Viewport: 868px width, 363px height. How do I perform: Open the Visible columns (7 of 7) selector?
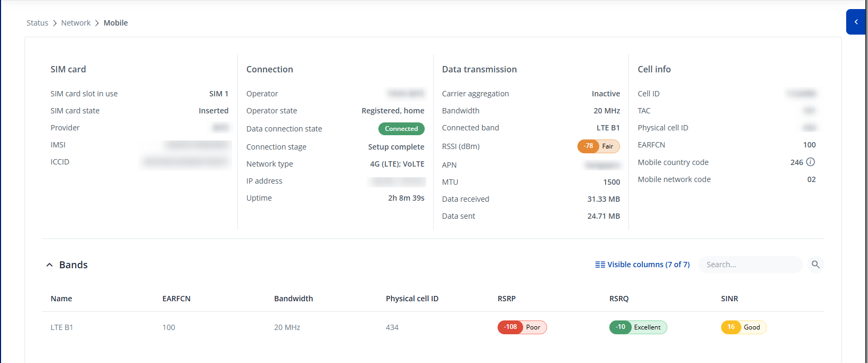[642, 265]
